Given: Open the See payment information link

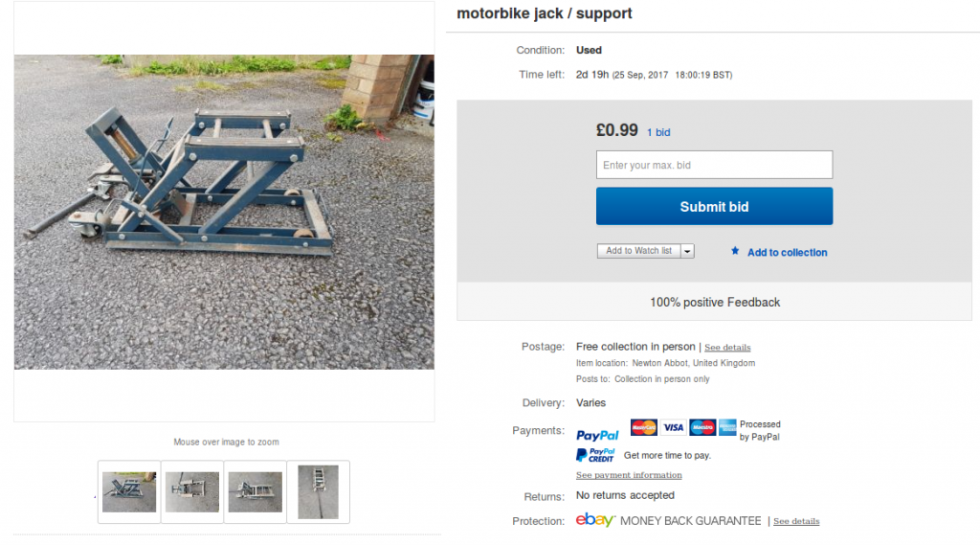Looking at the screenshot, I should 629,475.
